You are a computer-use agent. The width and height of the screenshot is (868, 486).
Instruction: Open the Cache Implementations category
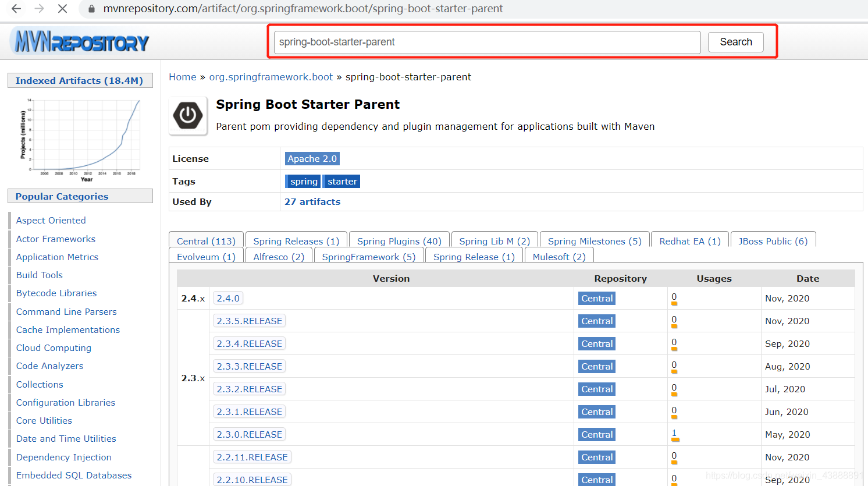(x=68, y=329)
